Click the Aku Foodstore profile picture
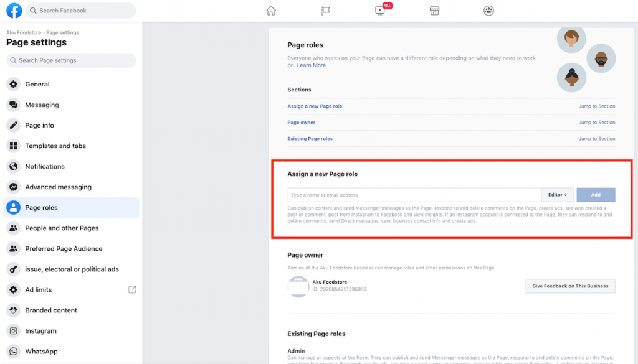638x364 pixels. coord(298,286)
